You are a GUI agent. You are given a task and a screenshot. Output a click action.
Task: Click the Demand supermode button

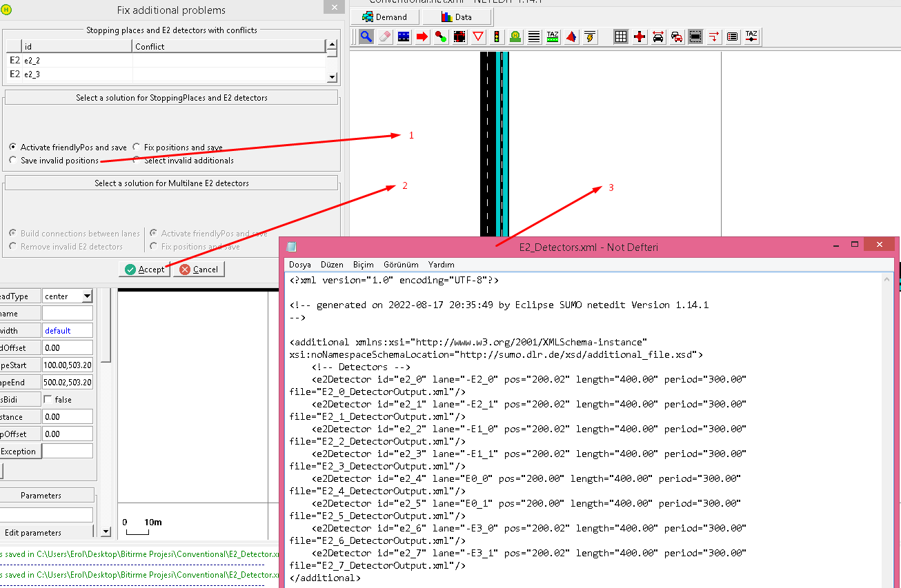pos(385,17)
